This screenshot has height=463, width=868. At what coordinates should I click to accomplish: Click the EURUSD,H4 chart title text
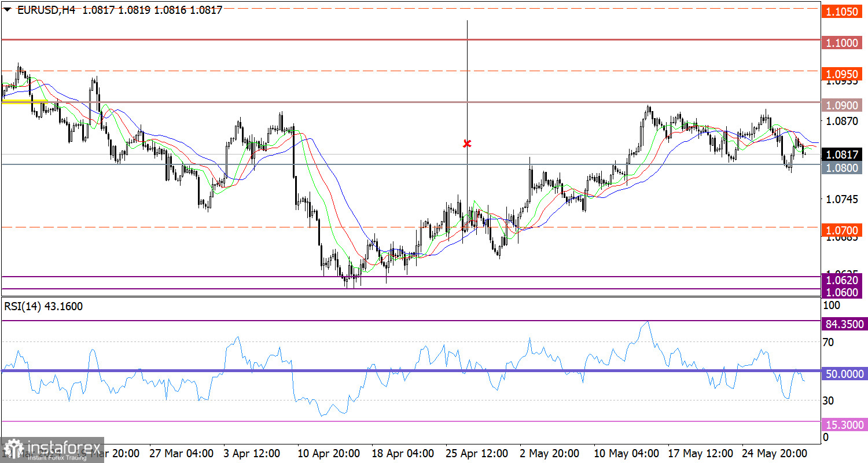point(47,10)
